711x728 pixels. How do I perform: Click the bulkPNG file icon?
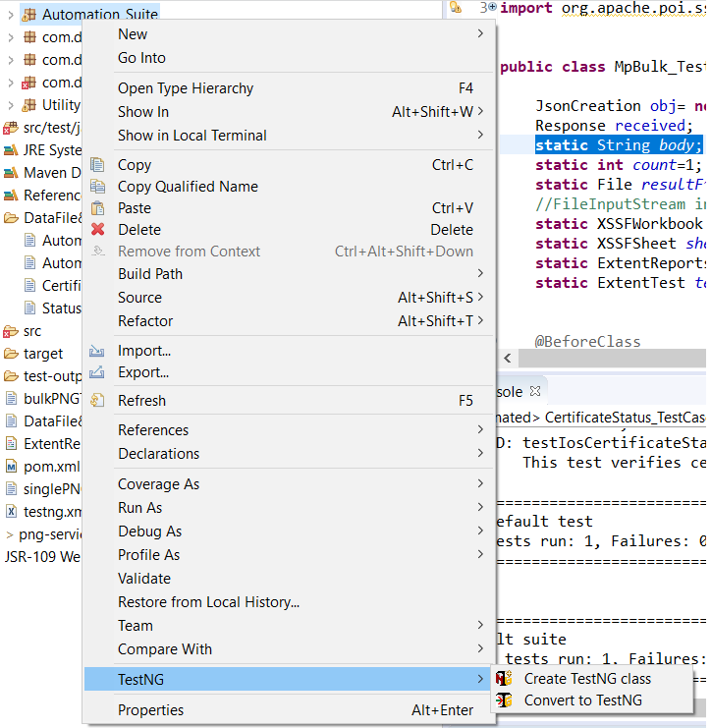11,398
